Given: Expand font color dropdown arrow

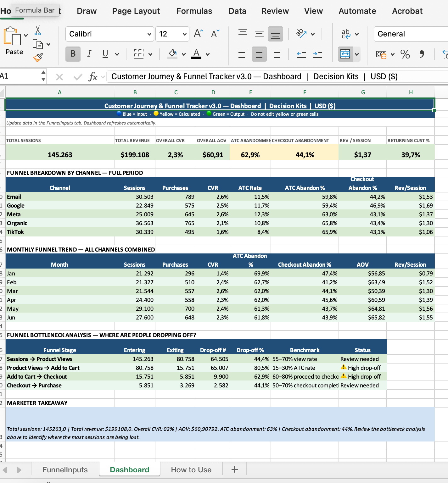Looking at the screenshot, I should pyautogui.click(x=208, y=54).
